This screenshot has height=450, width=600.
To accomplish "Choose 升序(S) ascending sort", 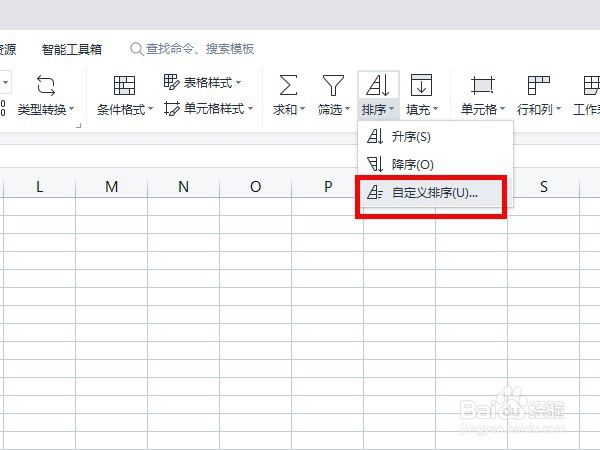I will coord(435,137).
